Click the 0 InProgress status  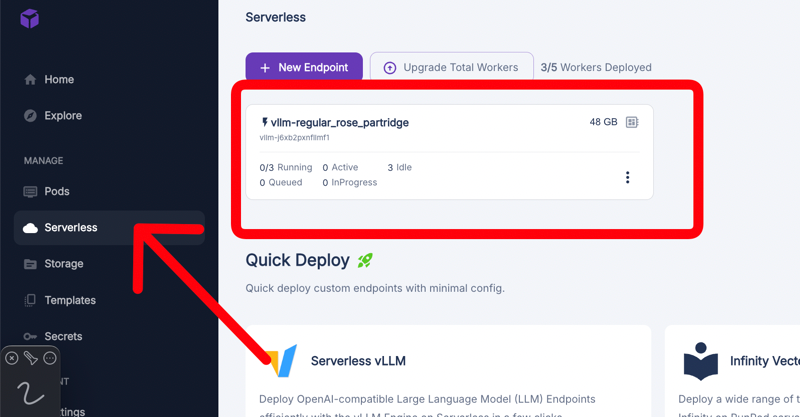pos(349,183)
